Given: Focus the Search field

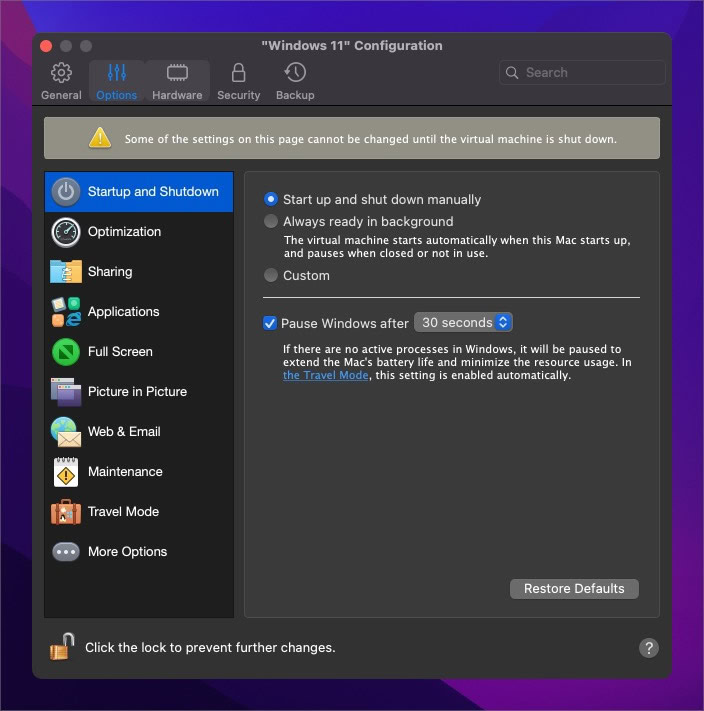Looking at the screenshot, I should coord(582,73).
